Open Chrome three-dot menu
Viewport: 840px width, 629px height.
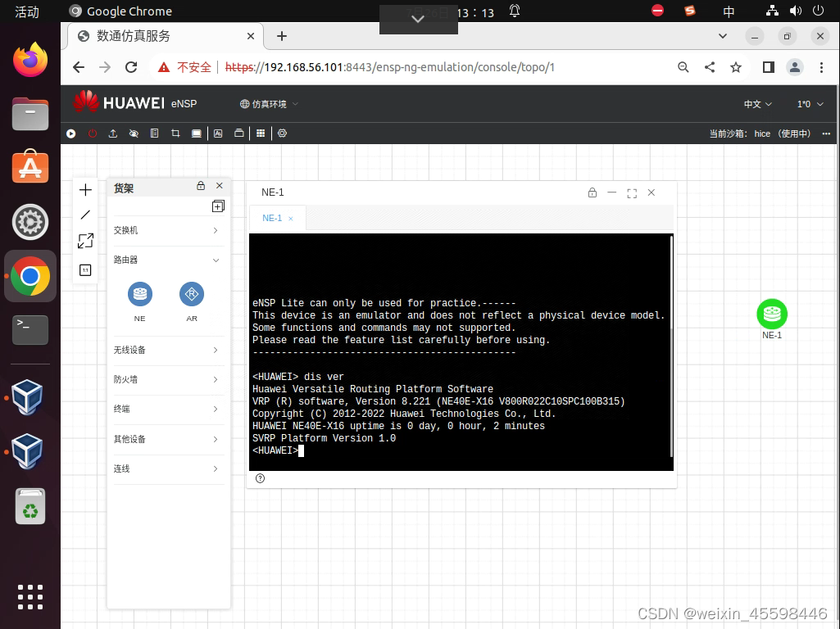(x=821, y=67)
